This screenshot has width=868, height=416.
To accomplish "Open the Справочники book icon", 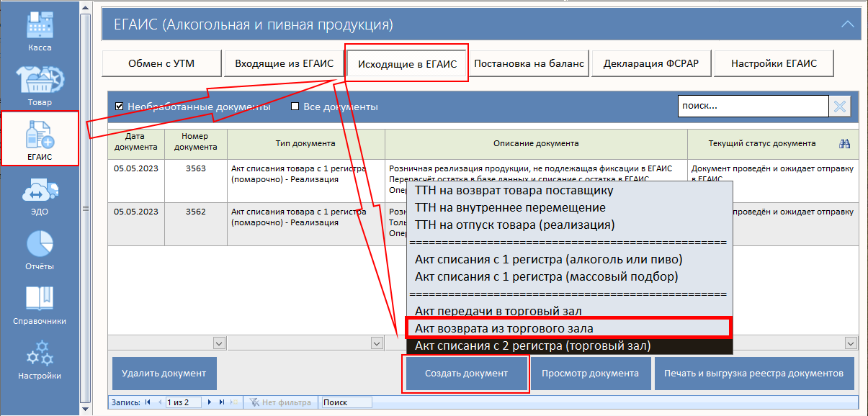I will tap(40, 301).
